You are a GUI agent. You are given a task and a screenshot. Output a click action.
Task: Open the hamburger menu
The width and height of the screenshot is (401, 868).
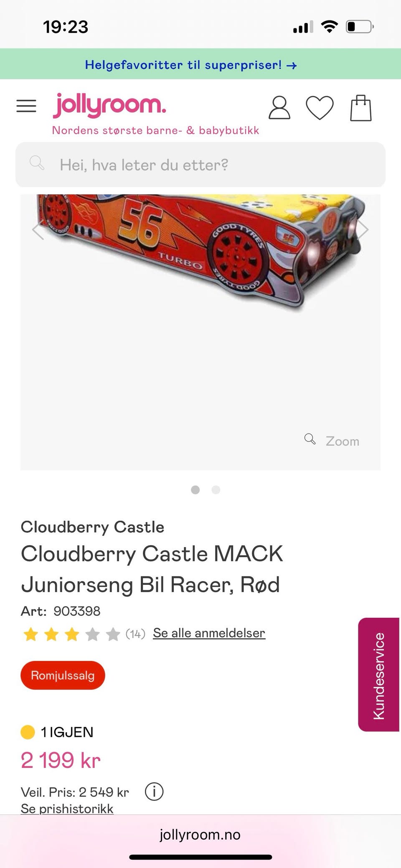[26, 106]
